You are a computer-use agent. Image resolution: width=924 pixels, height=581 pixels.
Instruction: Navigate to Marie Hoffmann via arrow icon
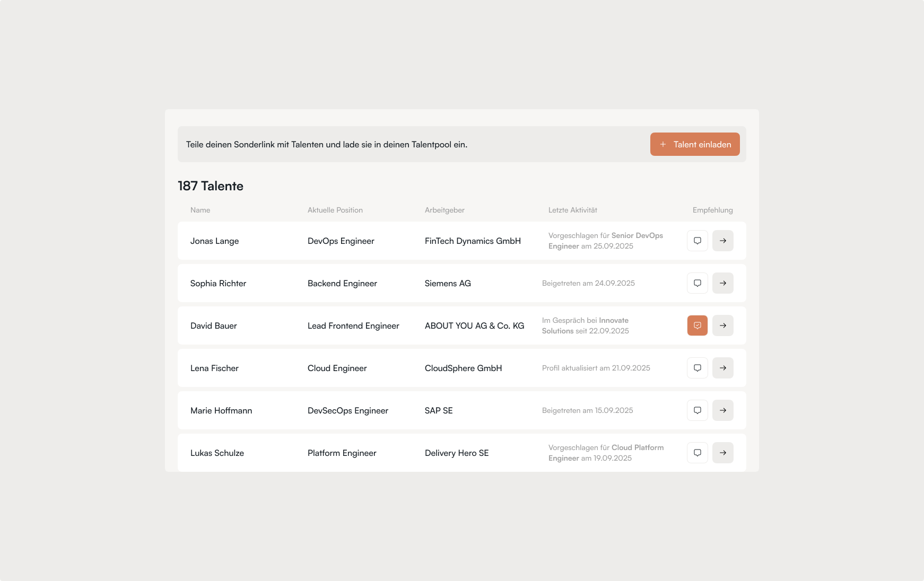point(722,410)
